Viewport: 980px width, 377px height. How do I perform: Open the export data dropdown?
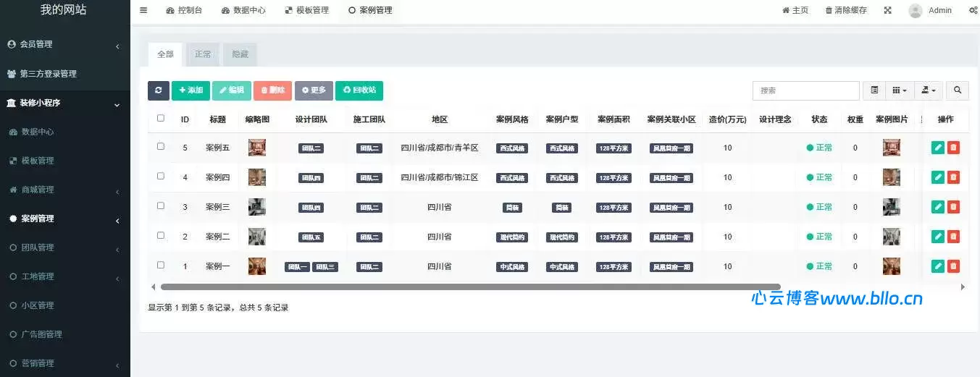pos(929,90)
